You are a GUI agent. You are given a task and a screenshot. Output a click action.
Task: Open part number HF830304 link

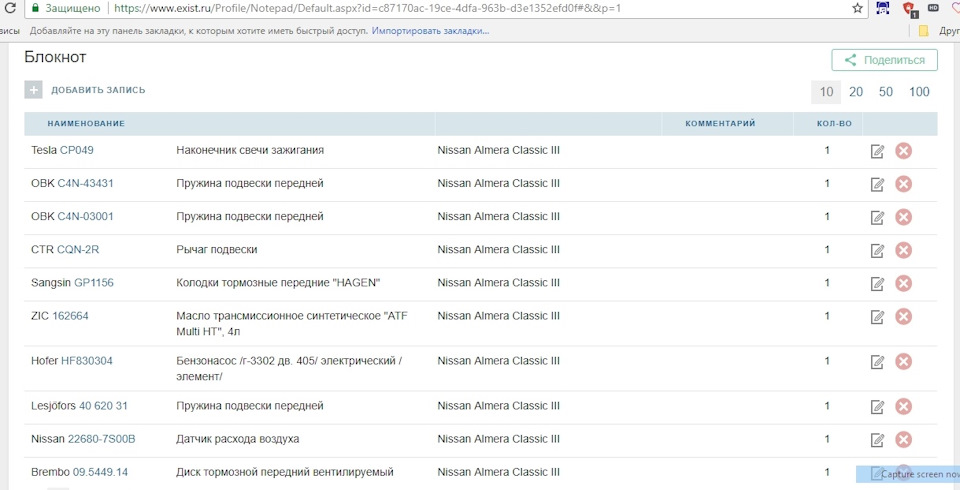coord(87,361)
